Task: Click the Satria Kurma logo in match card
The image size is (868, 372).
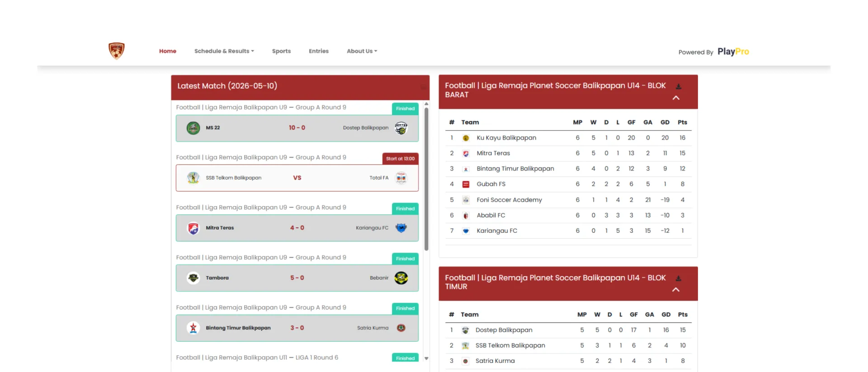Action: click(401, 328)
